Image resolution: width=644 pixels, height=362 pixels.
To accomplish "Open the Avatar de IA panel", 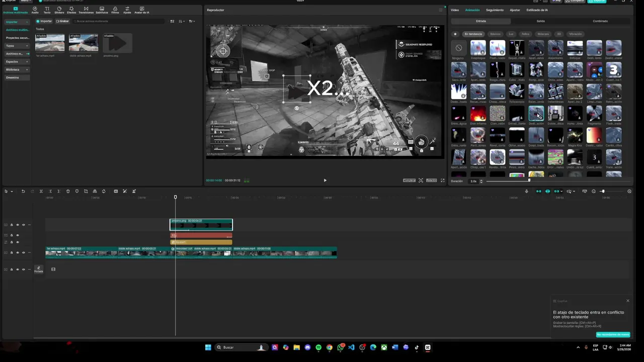I will pyautogui.click(x=142, y=10).
